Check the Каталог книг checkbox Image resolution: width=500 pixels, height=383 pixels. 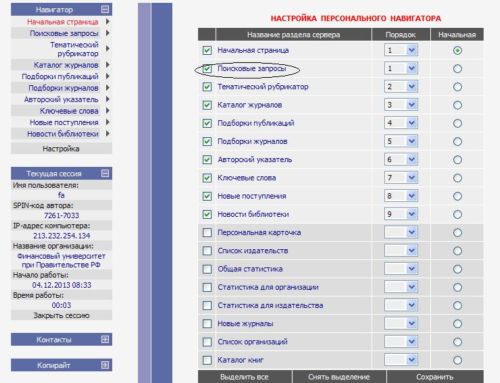click(x=207, y=360)
